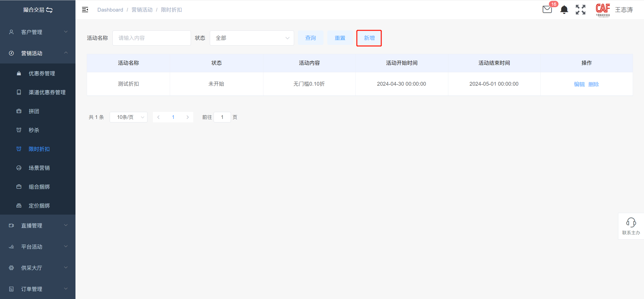This screenshot has width=644, height=299.
Task: Open 场景营销 menu item
Action: [39, 168]
